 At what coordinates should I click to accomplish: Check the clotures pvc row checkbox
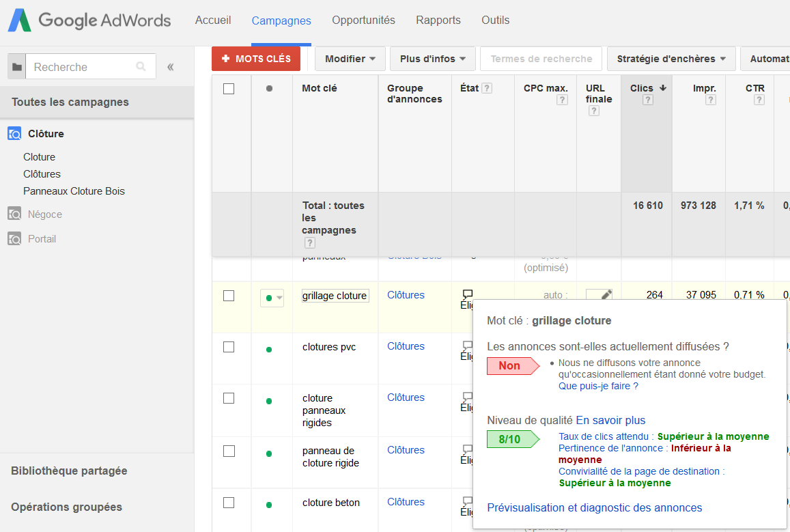[229, 347]
